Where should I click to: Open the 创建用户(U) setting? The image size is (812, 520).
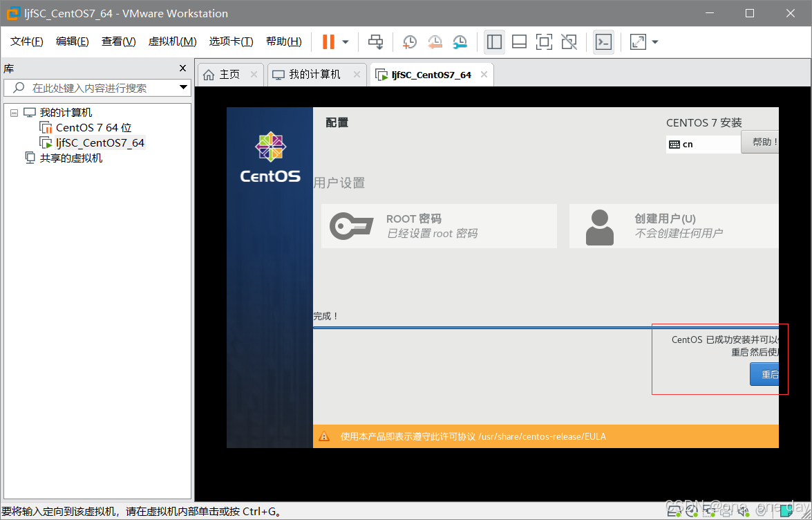point(674,226)
